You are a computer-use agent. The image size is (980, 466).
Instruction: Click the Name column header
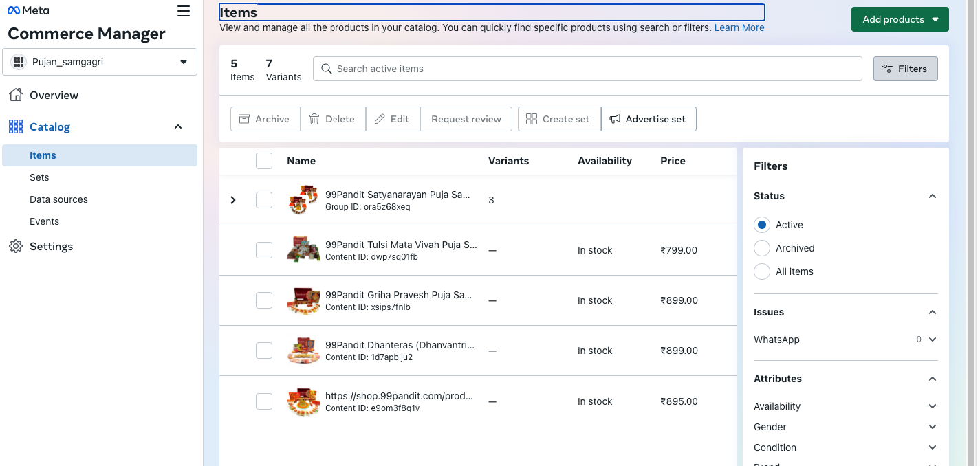click(301, 161)
